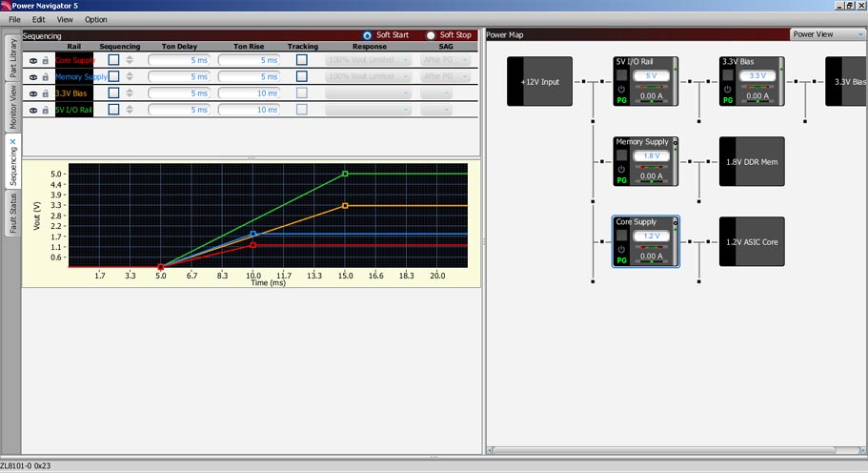The height and width of the screenshot is (473, 868).
Task: Edit Ton Delay field for Memory Supply
Action: pos(179,76)
